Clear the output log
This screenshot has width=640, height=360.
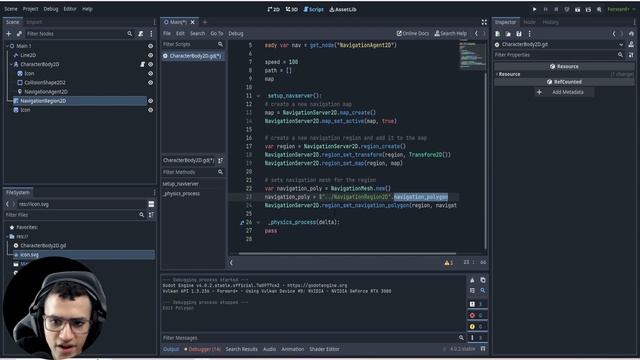point(472,280)
